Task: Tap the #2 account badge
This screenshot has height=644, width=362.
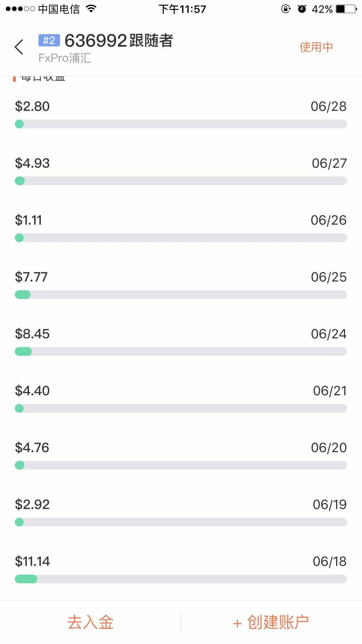Action: click(49, 40)
